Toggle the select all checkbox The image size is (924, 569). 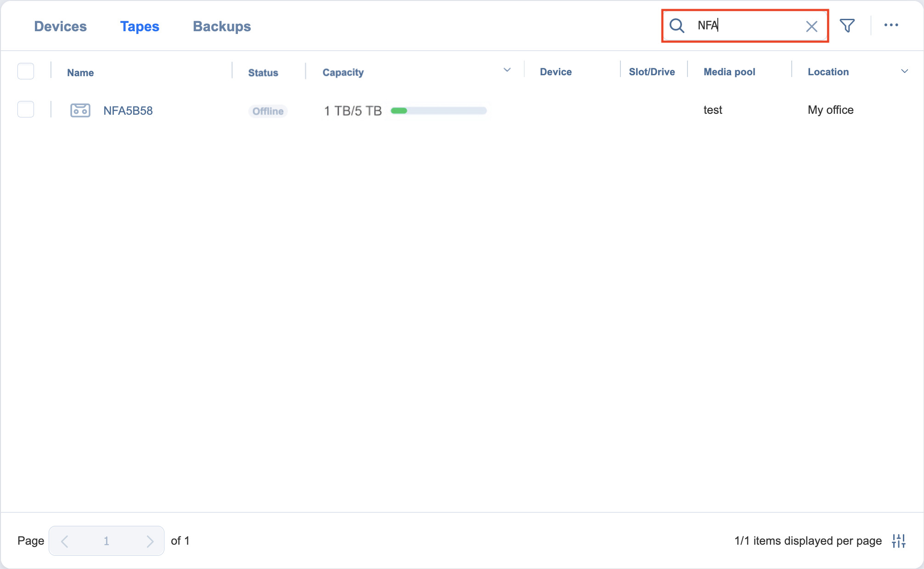(26, 71)
